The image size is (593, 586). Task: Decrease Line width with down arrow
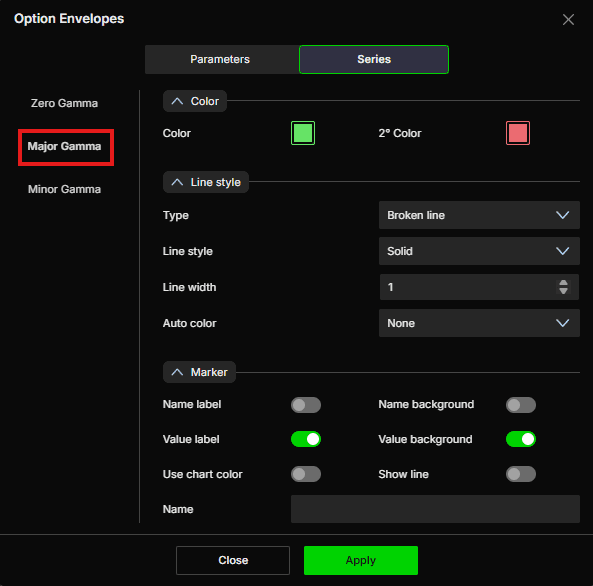tap(563, 291)
